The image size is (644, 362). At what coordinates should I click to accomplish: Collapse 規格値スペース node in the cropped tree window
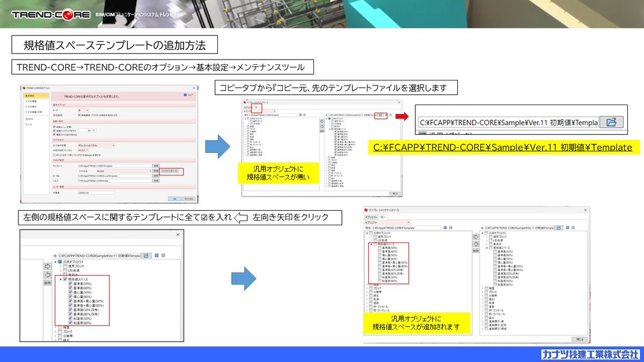point(60,279)
